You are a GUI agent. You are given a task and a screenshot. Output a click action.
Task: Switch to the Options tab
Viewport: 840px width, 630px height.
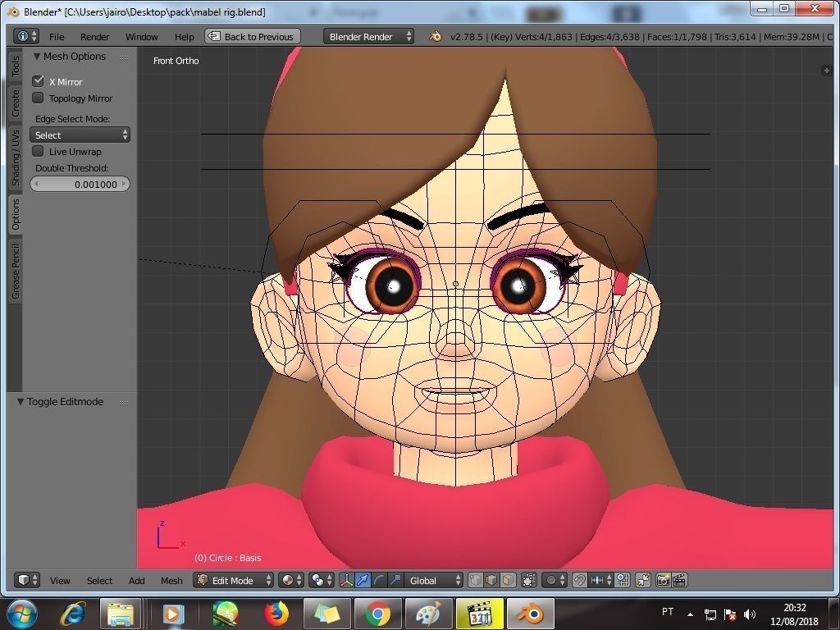15,214
